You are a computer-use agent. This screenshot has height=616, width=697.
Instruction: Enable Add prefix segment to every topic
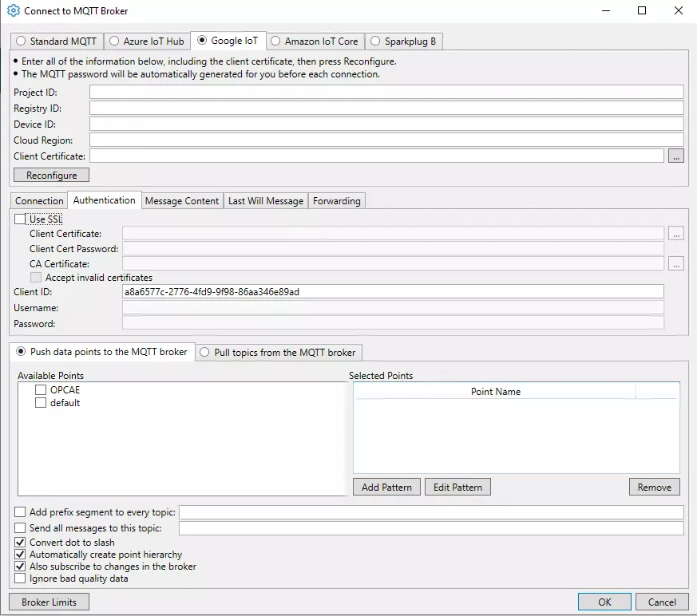pos(19,512)
